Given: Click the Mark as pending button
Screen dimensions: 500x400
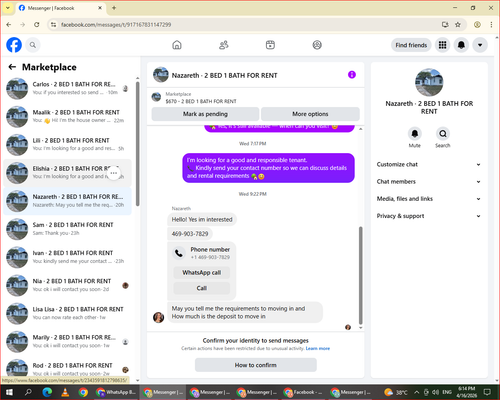Looking at the screenshot, I should click(205, 114).
